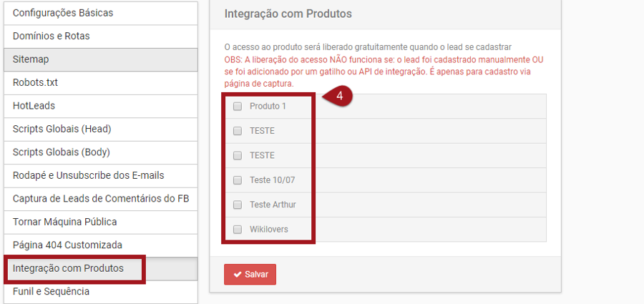Toggle the Teste Arthur checkbox

[x=238, y=205]
